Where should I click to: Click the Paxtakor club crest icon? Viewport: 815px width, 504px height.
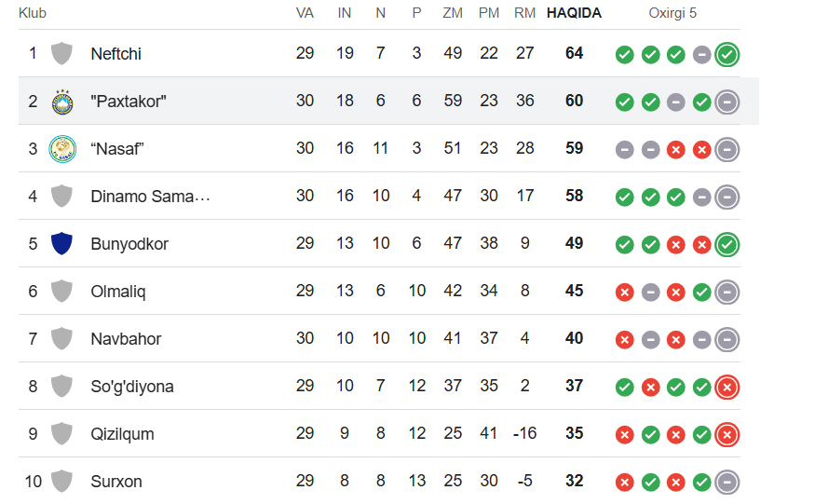click(61, 101)
